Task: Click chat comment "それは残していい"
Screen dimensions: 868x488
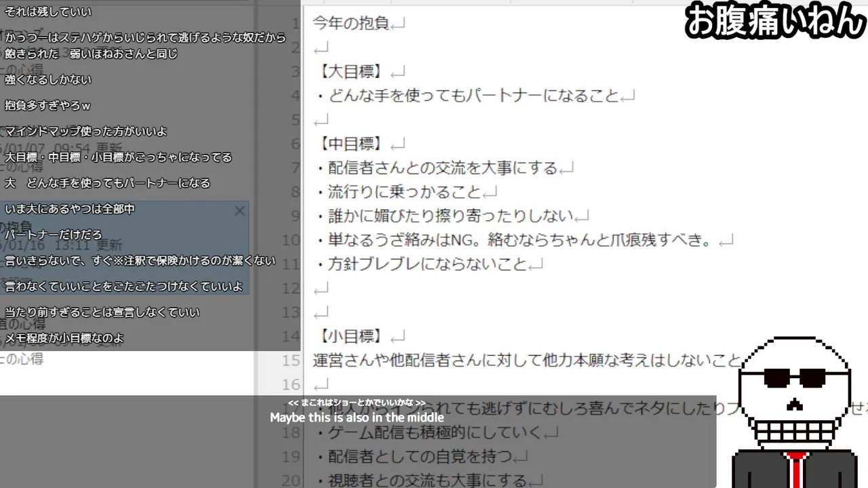Action: [x=47, y=12]
